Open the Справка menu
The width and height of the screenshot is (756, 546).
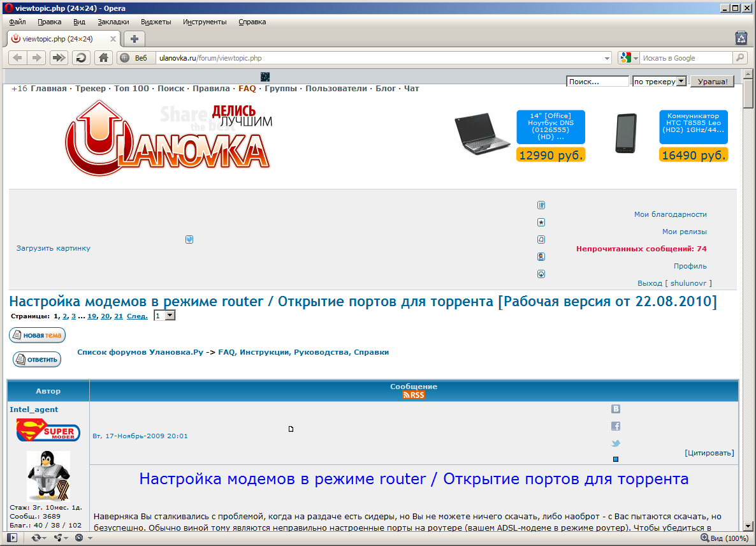coord(252,22)
